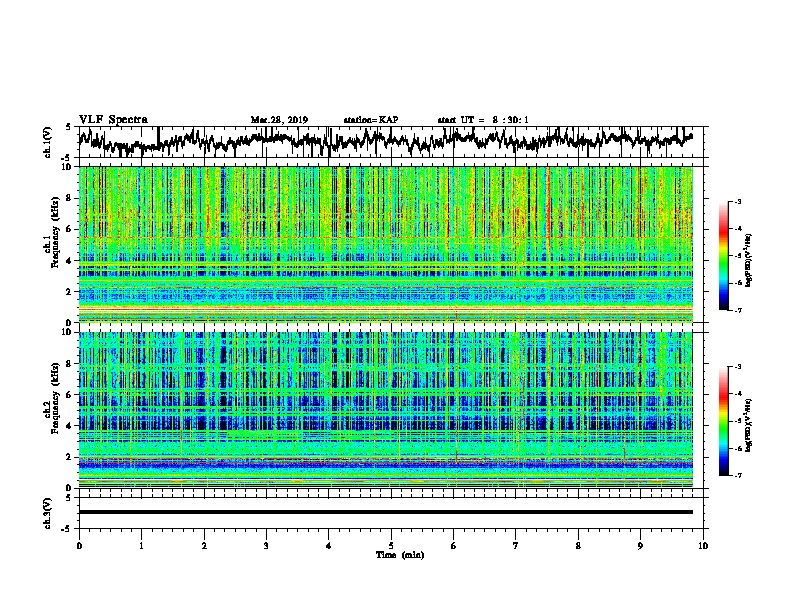Click the "Time (min)" axis label

400,555
